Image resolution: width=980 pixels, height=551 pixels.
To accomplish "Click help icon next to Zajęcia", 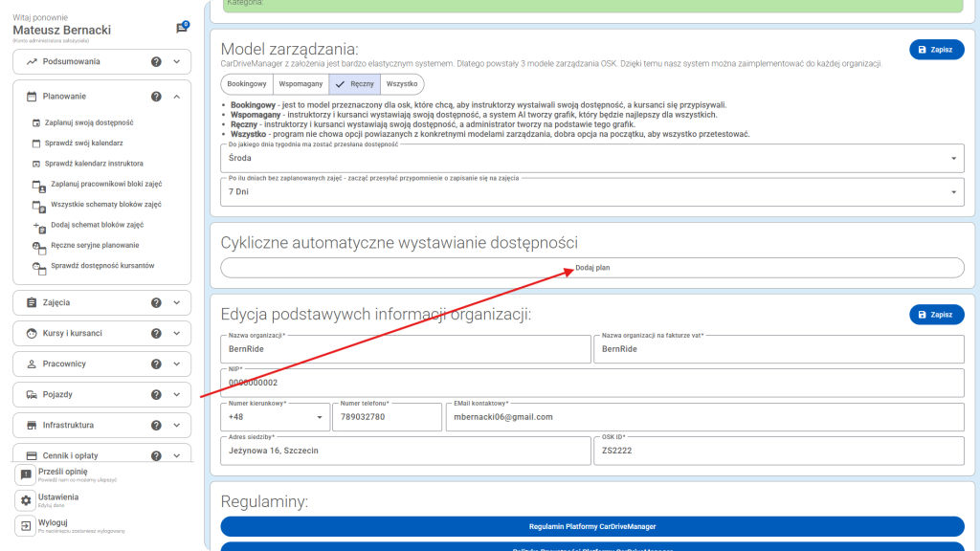I will (156, 302).
